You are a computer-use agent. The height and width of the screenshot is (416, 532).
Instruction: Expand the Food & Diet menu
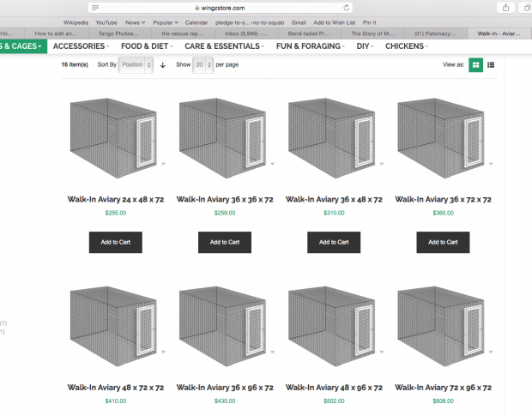pyautogui.click(x=147, y=46)
